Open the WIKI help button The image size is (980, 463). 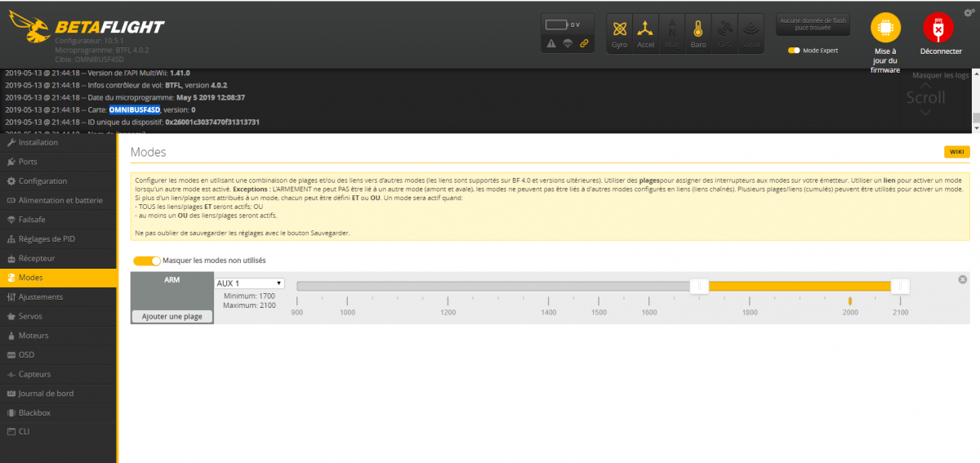coord(956,152)
